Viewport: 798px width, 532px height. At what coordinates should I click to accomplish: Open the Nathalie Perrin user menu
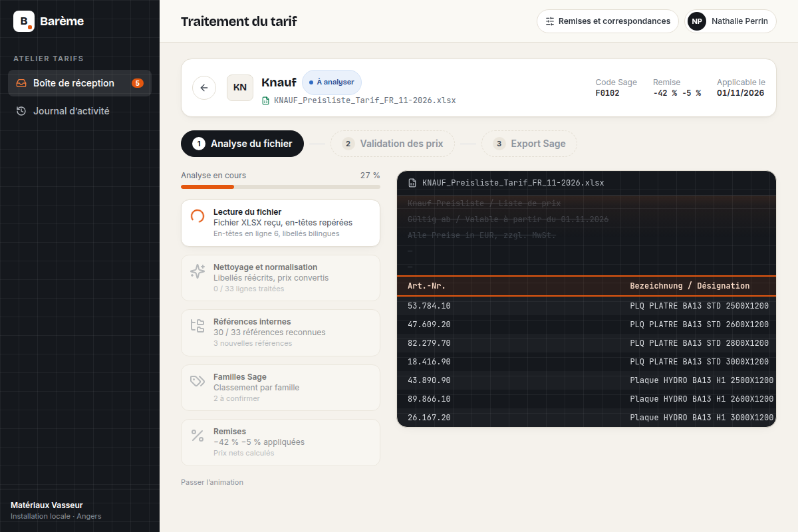pos(730,21)
